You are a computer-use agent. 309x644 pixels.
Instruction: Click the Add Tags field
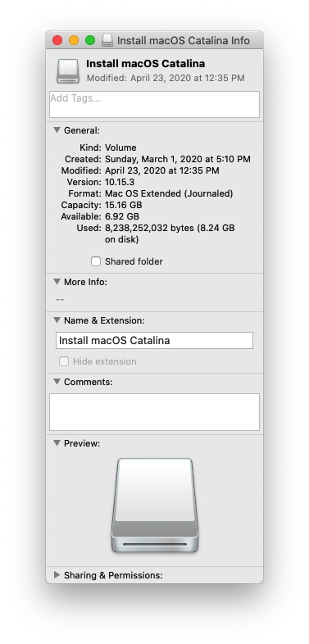(x=154, y=104)
